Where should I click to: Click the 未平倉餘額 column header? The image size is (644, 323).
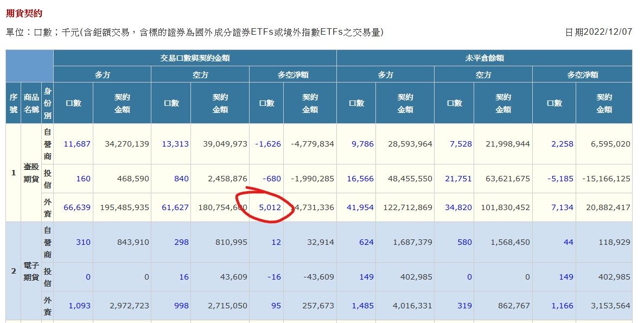point(484,58)
